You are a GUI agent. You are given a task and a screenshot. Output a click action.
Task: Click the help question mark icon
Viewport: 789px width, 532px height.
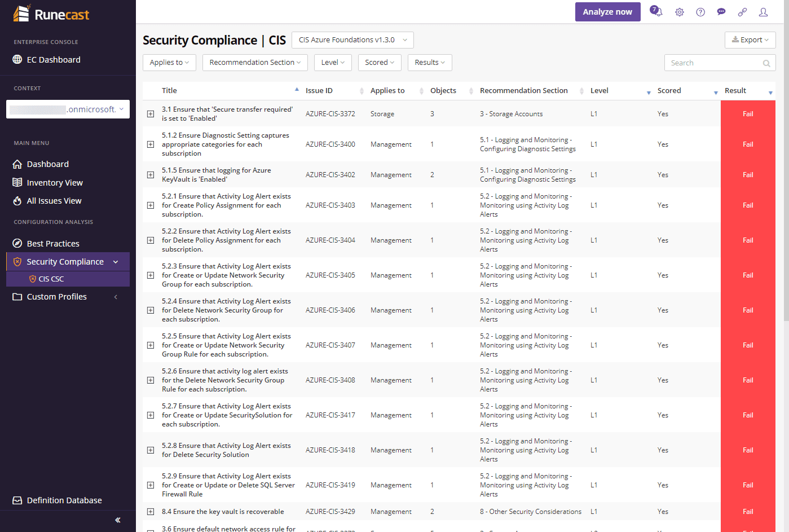[x=700, y=12]
